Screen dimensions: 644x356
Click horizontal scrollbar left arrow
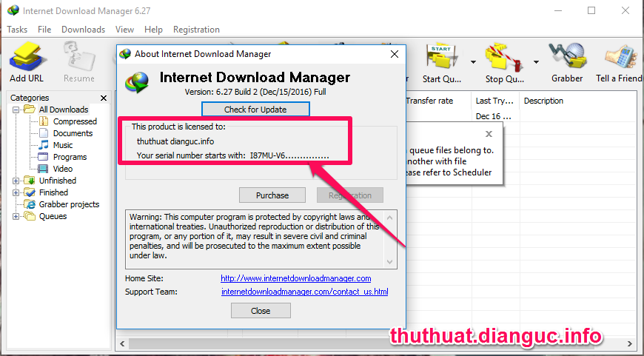[122, 343]
